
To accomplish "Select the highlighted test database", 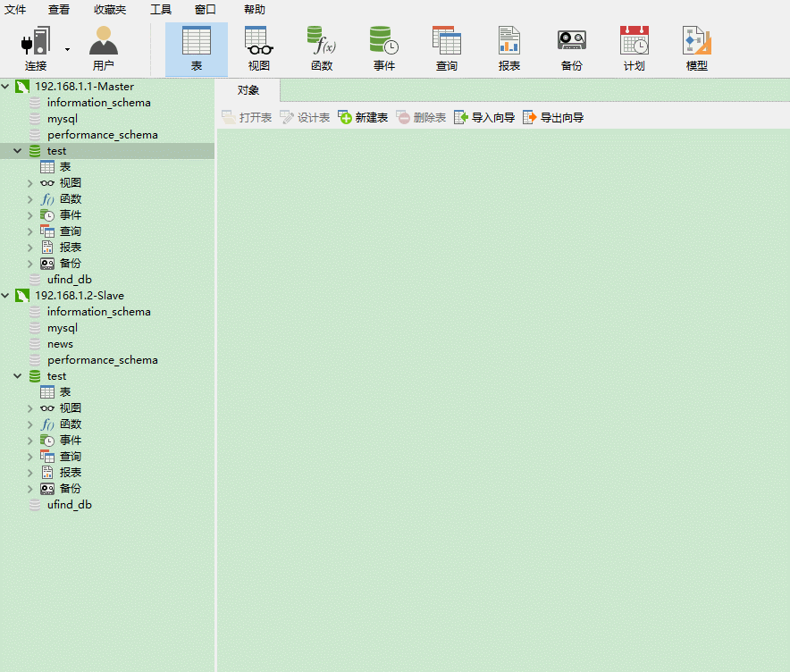I will click(x=55, y=150).
